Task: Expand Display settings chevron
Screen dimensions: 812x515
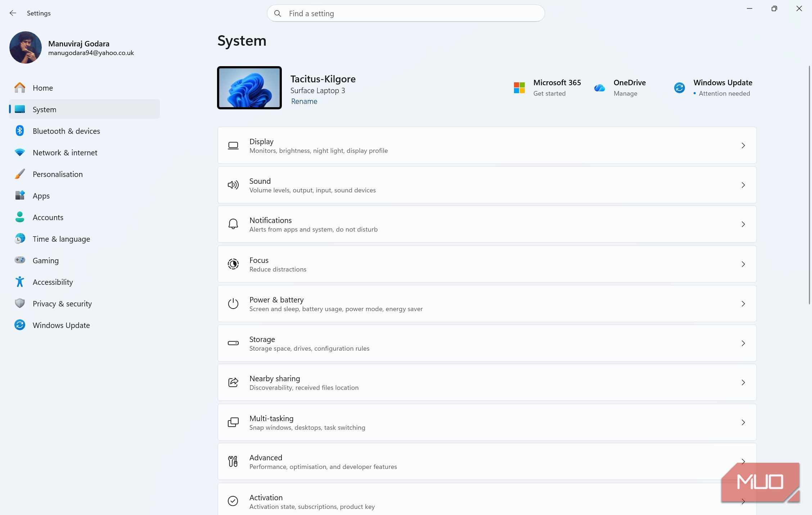Action: point(743,145)
